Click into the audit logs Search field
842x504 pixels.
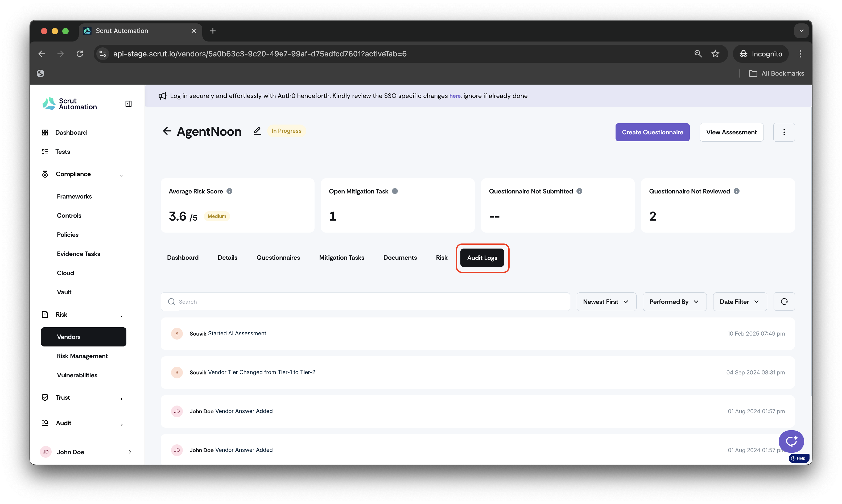click(x=365, y=301)
